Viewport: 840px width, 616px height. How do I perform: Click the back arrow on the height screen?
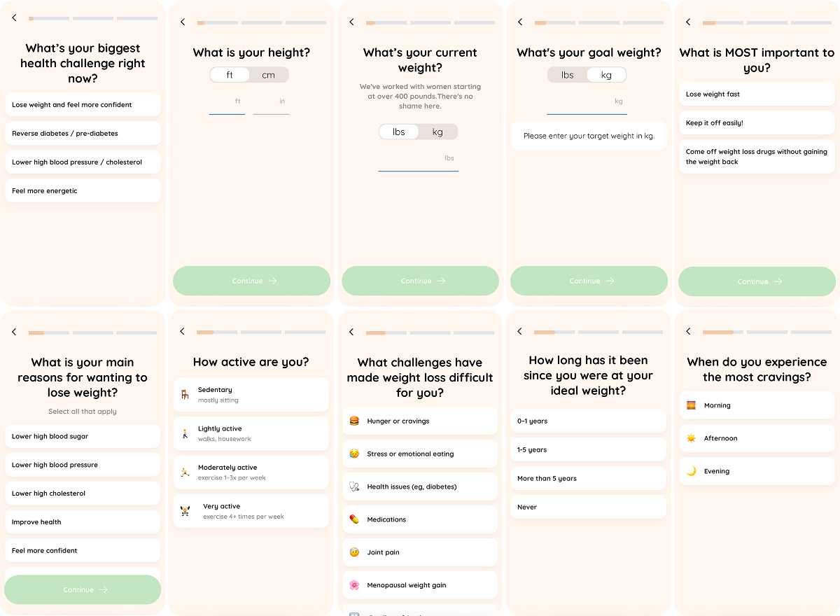point(183,22)
